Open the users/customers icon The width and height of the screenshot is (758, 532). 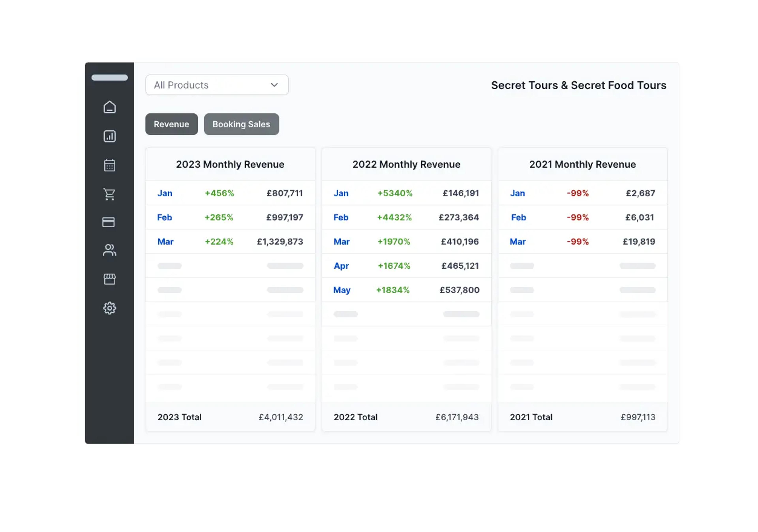[109, 250]
